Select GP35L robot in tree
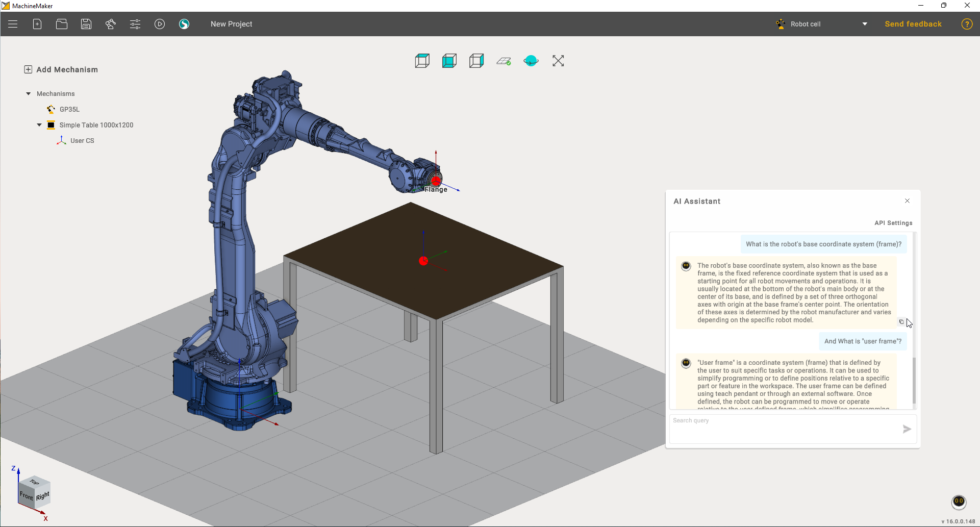 [x=69, y=109]
